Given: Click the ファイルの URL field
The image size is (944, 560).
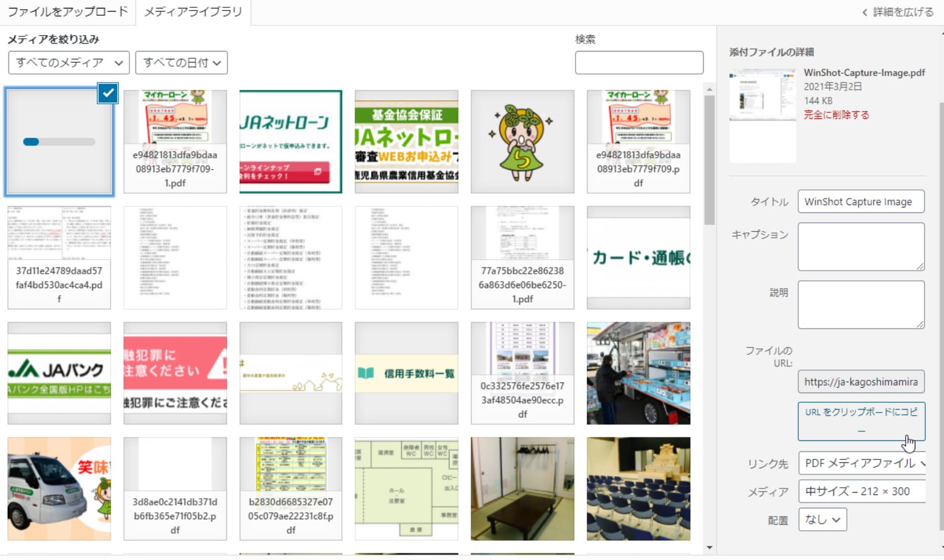Looking at the screenshot, I should pyautogui.click(x=861, y=382).
